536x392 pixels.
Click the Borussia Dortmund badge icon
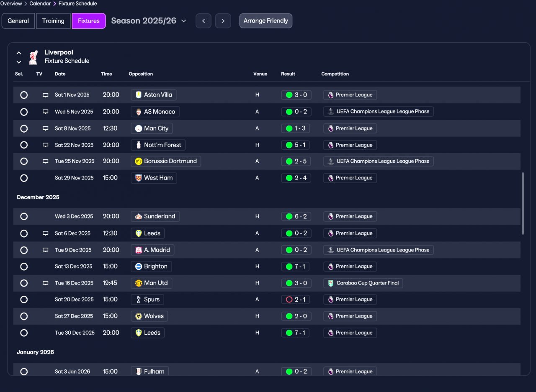(139, 161)
